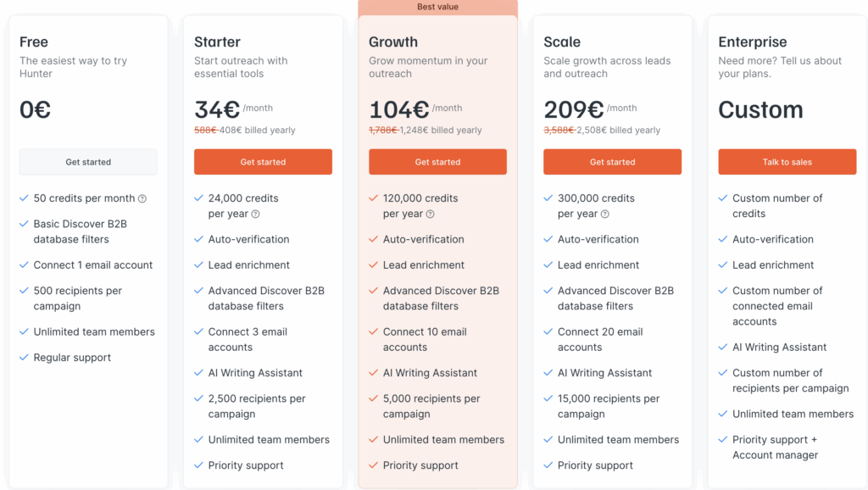Click the checkmark next to Growth's AI Writing Assistant

[374, 373]
